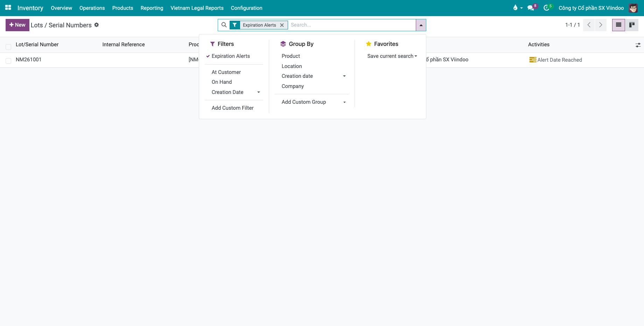
Task: Click the gear icon beside Lots / Serial Numbers
Action: pos(97,25)
